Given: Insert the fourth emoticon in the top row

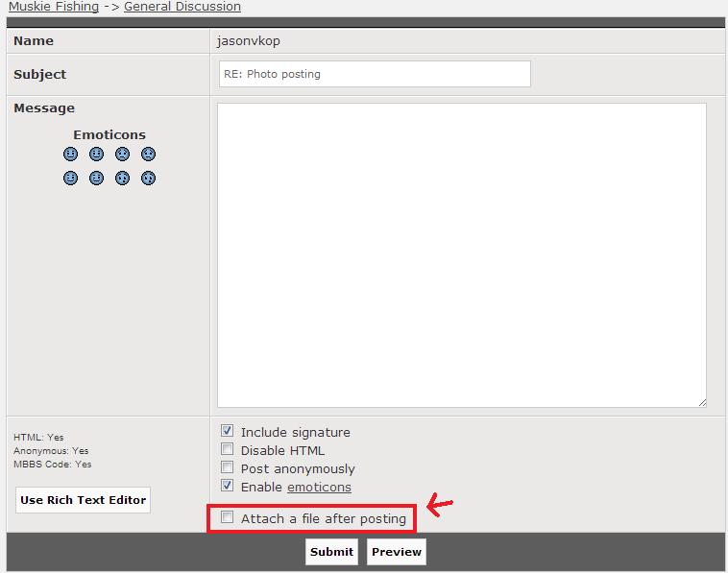Looking at the screenshot, I should [x=148, y=154].
